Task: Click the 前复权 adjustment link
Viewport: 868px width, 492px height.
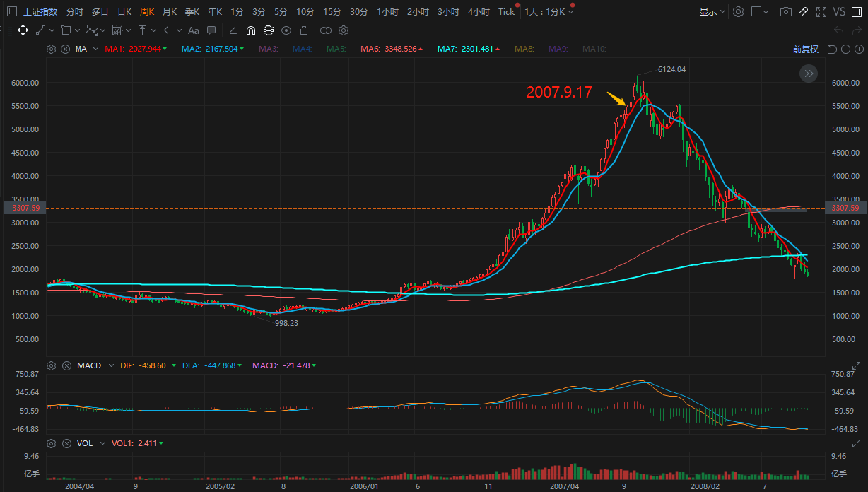Action: pos(805,49)
